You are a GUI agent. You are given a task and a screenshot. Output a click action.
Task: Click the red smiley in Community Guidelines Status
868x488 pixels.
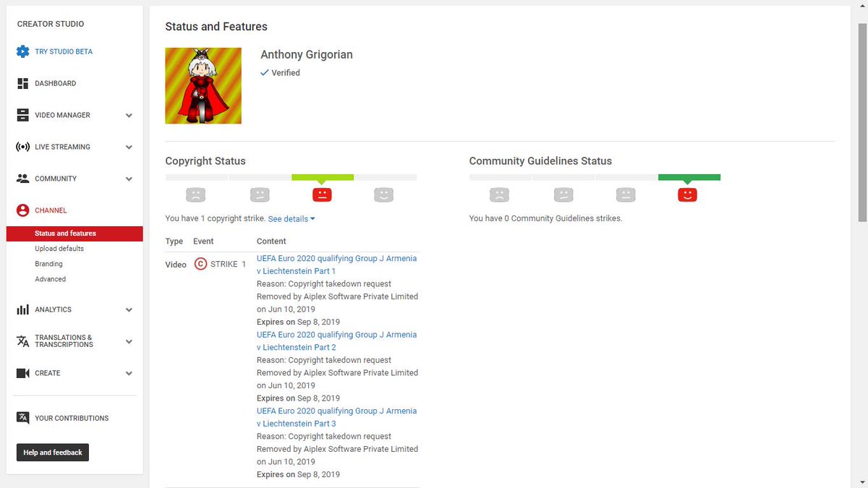coord(687,194)
